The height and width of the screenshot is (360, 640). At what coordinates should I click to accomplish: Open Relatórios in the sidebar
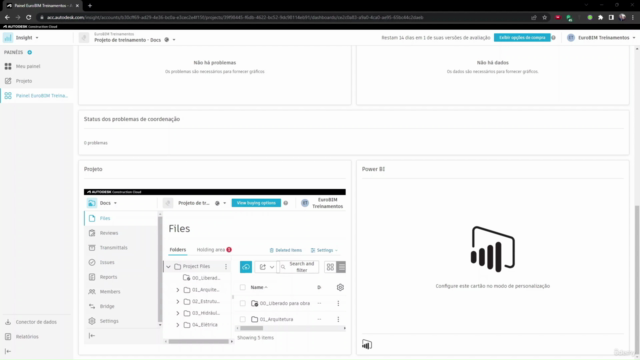27,337
